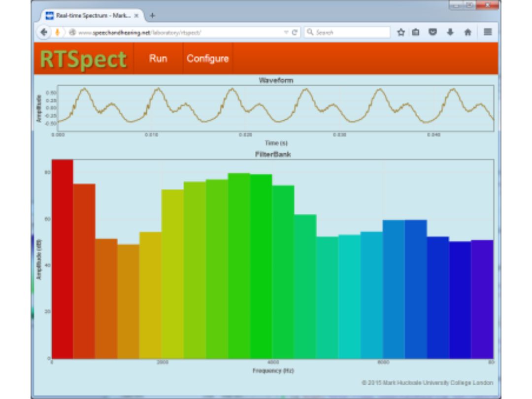Close the Real-time Spectrum tab
The image size is (532, 399).
point(136,16)
